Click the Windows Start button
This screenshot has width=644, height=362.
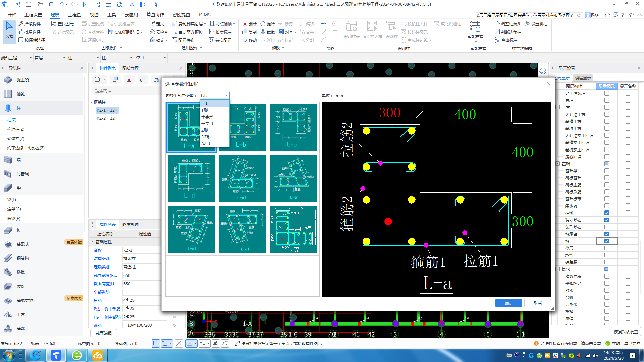point(9,355)
